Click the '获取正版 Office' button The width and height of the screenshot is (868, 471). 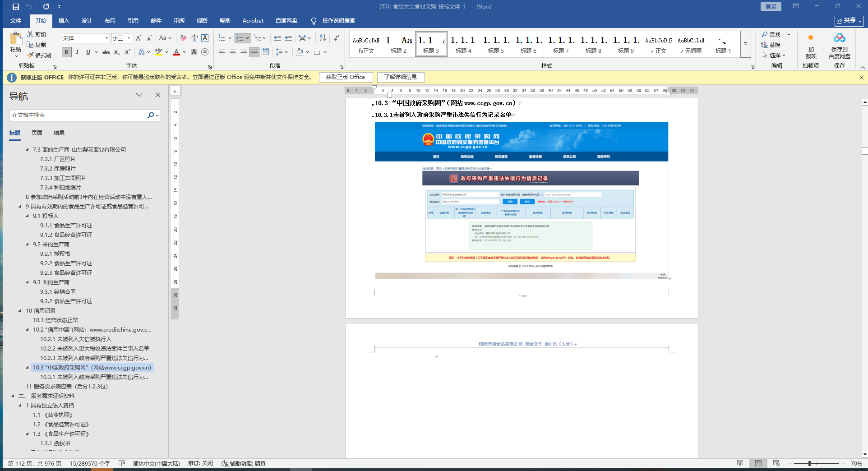click(346, 77)
